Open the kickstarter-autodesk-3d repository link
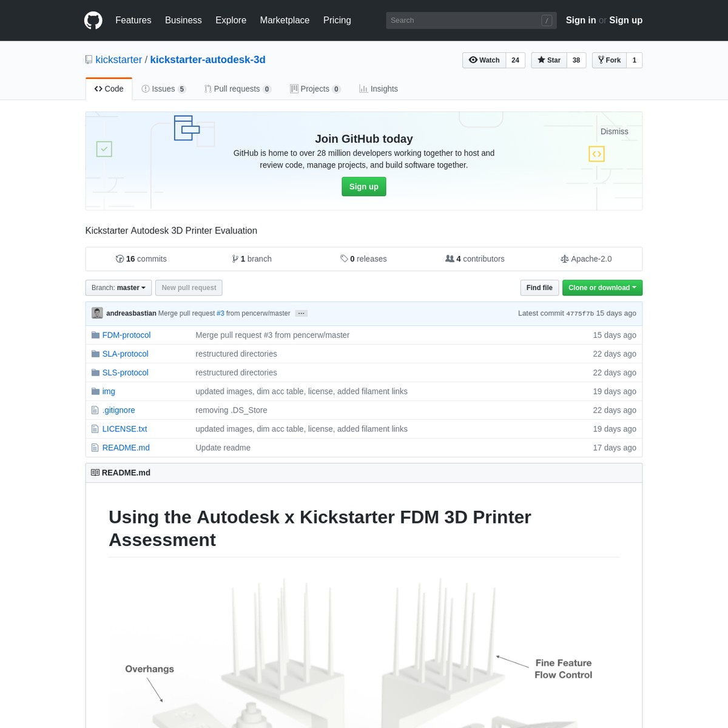Viewport: 728px width, 728px height. pyautogui.click(x=207, y=59)
